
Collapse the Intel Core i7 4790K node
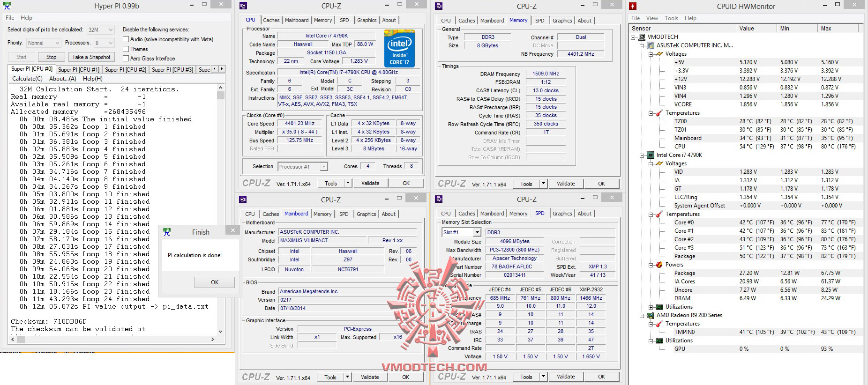pos(642,155)
